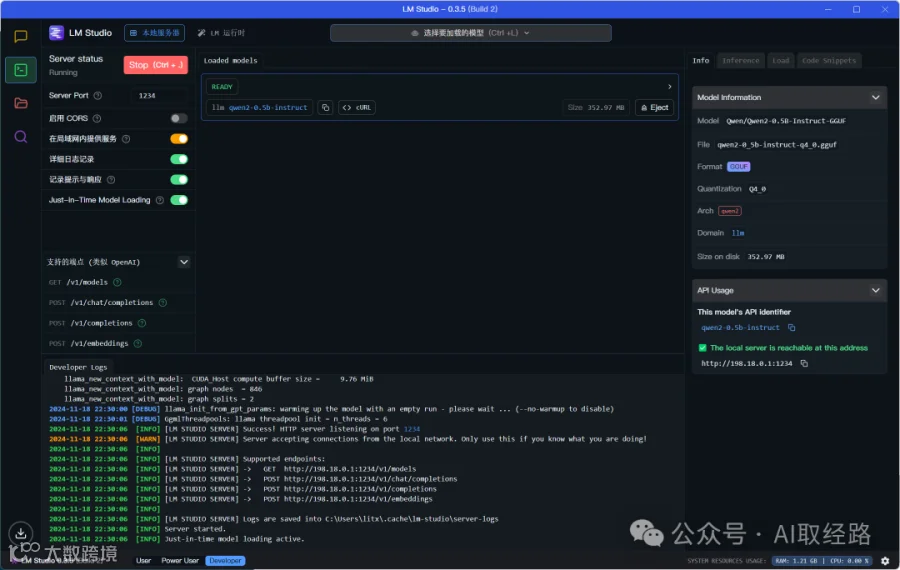Image resolution: width=900 pixels, height=570 pixels.
Task: Select the Developer terminal sidebar icon
Action: coord(21,70)
